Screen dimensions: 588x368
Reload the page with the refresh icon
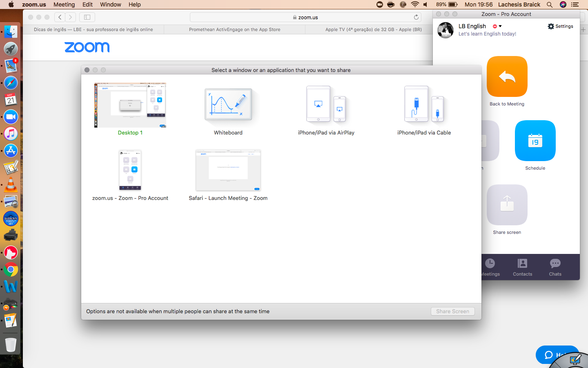tap(416, 17)
